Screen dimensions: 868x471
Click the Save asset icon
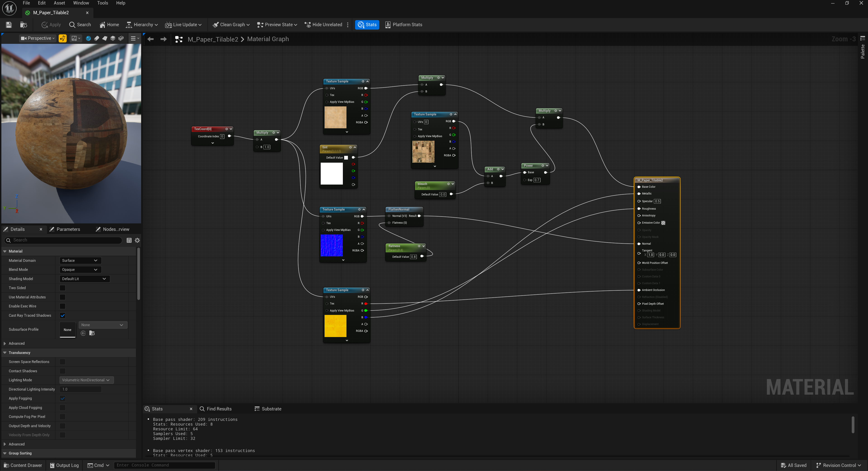[9, 25]
